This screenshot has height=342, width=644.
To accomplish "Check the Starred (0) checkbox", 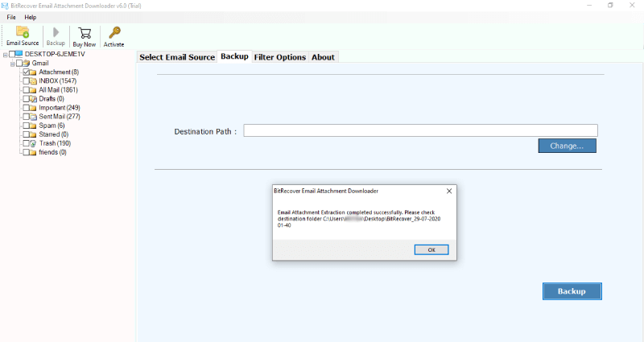I will coord(26,134).
